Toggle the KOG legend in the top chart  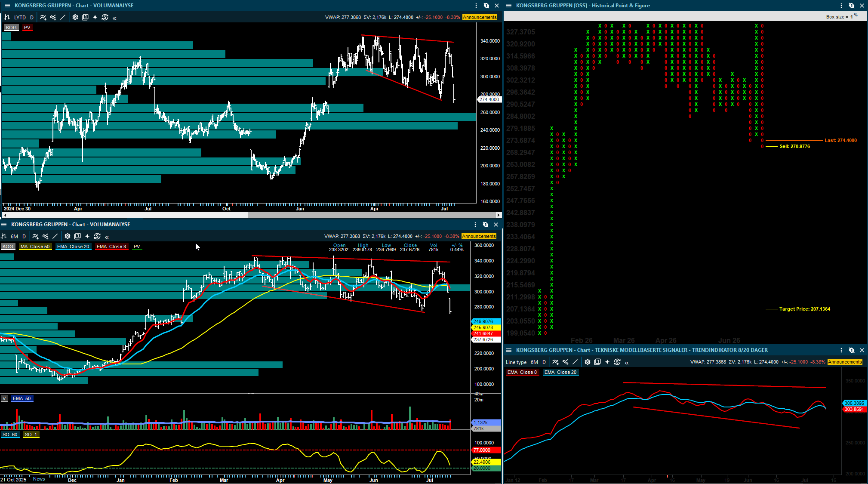pos(11,28)
